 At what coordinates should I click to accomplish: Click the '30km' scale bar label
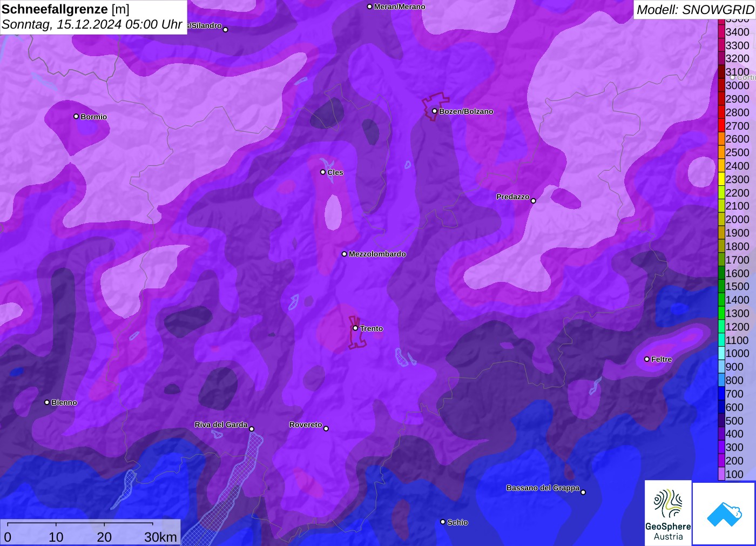[x=160, y=537]
